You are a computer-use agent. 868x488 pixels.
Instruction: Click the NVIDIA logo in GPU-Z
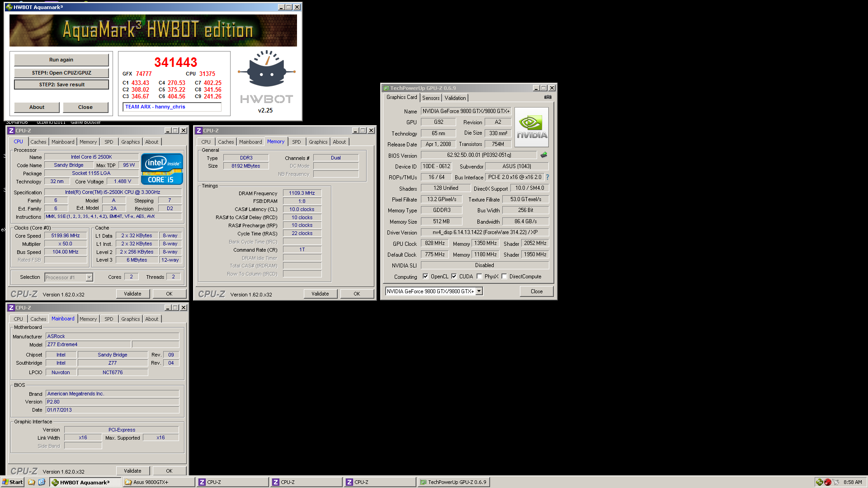click(532, 127)
